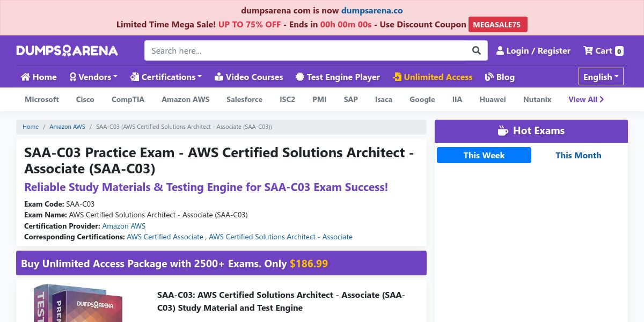Follow the dumpsarena.co link
Viewport: 644px width, 322px height.
[372, 10]
